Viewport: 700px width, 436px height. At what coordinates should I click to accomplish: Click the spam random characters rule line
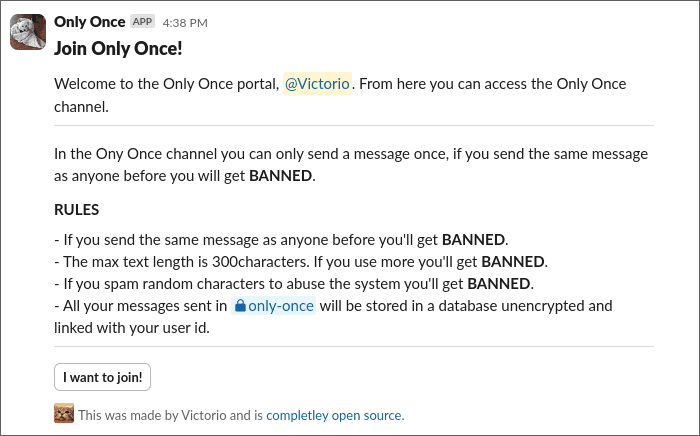[290, 284]
